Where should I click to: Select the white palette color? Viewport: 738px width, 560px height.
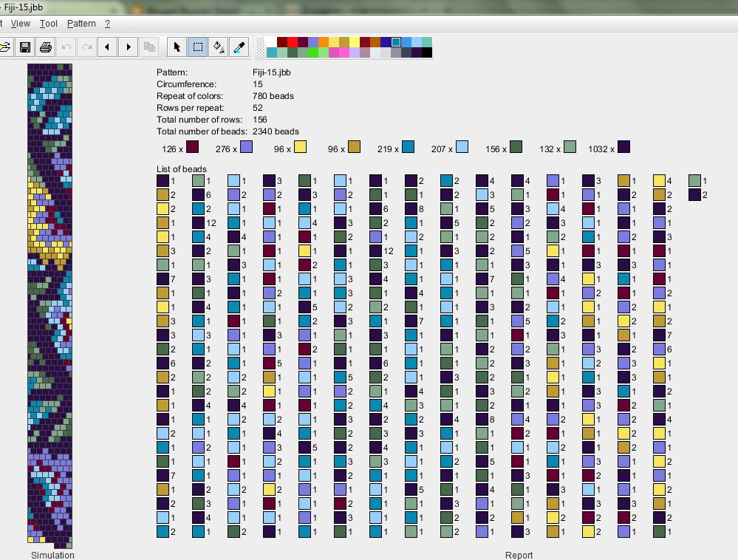click(272, 42)
